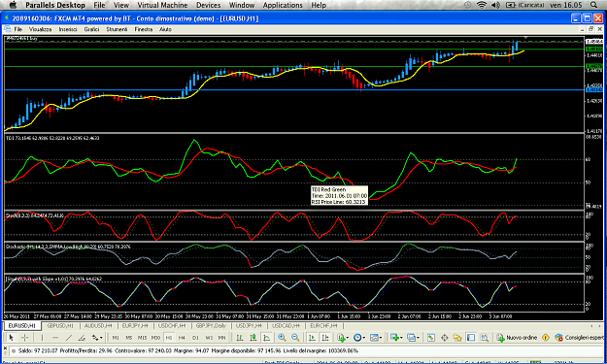The height and width of the screenshot is (364, 607).
Task: Switch timeframe to M30
Action: pyautogui.click(x=155, y=338)
